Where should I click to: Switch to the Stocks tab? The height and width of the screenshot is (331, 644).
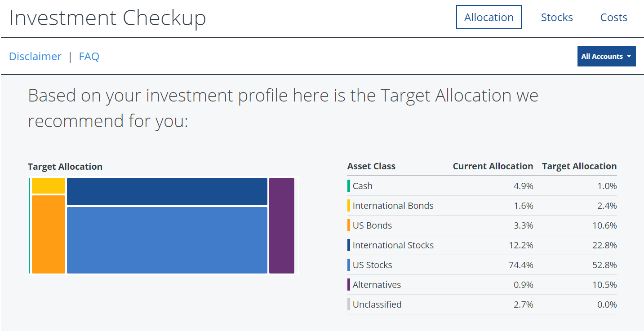tap(557, 17)
